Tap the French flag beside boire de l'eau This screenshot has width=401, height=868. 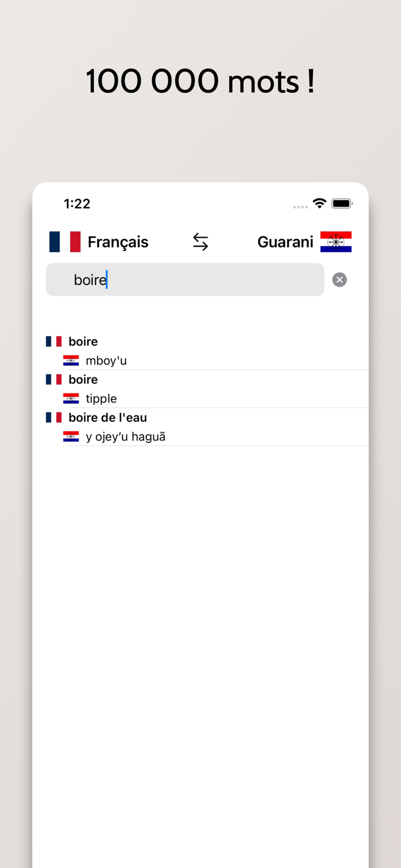(x=53, y=417)
